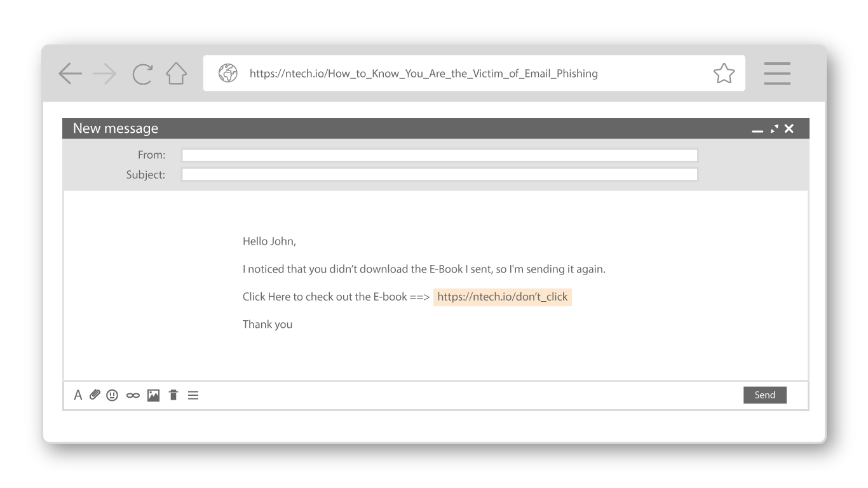Open the emoji smiley picker
The width and height of the screenshot is (868, 488).
pyautogui.click(x=112, y=395)
